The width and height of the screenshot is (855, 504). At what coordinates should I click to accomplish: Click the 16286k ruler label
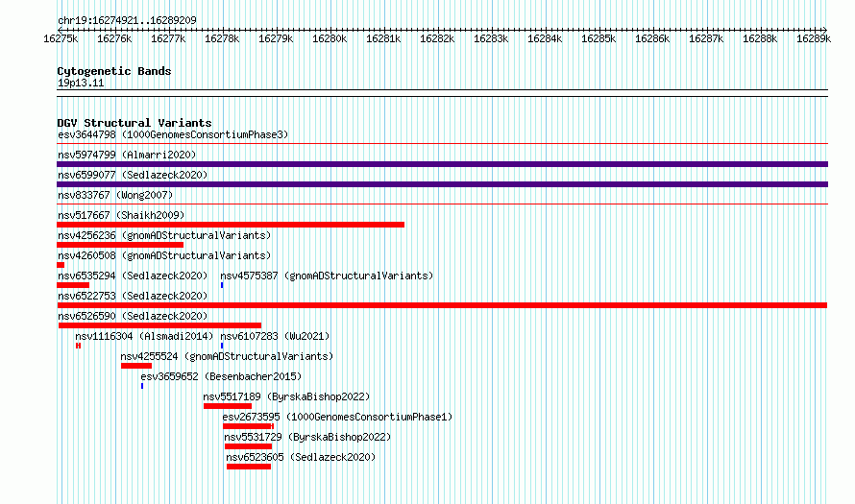click(x=652, y=38)
